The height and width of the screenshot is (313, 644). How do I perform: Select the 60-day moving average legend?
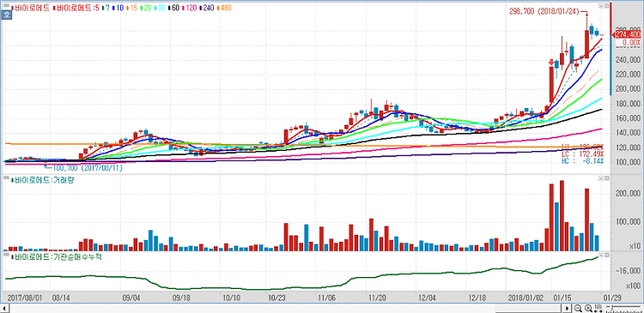coord(173,7)
